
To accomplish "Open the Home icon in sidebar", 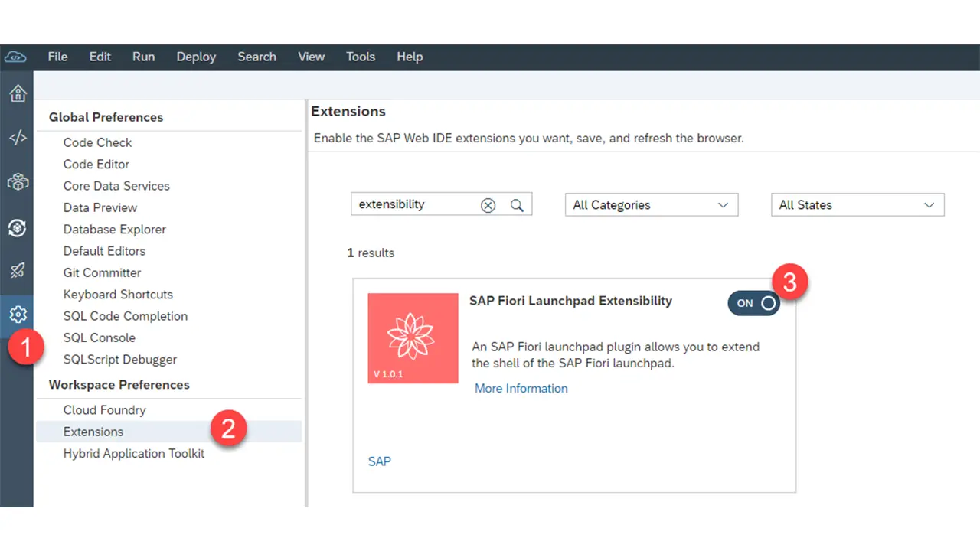I will point(18,93).
